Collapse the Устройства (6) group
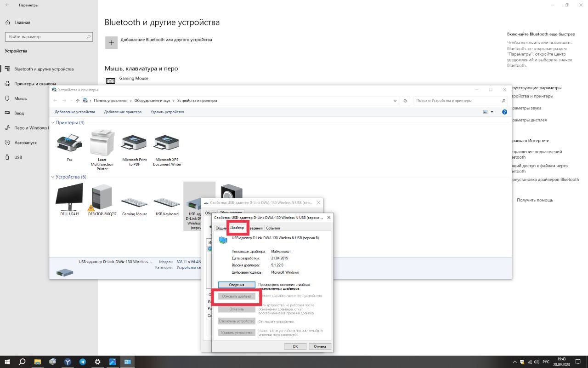 click(x=53, y=177)
